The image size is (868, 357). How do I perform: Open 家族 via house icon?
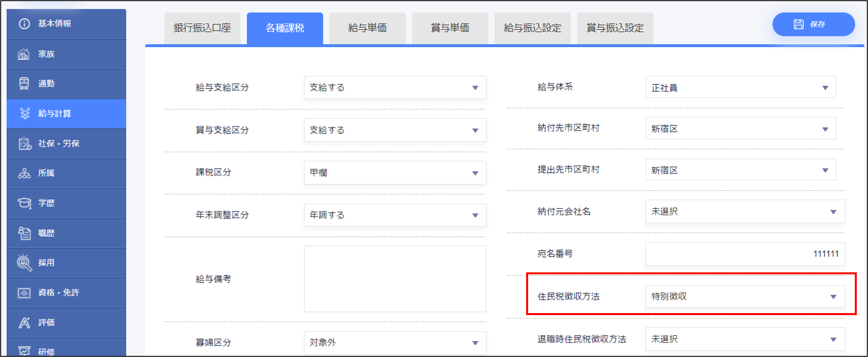pos(23,54)
